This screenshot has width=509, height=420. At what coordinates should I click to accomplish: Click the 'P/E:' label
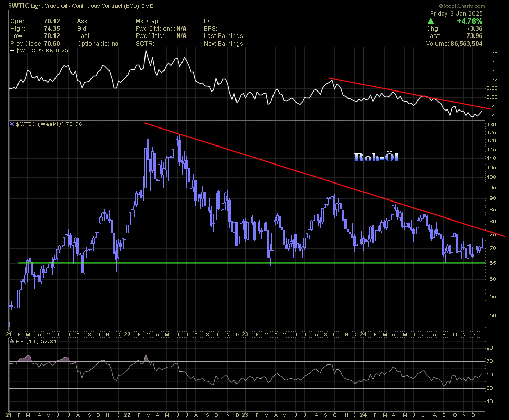[x=210, y=21]
